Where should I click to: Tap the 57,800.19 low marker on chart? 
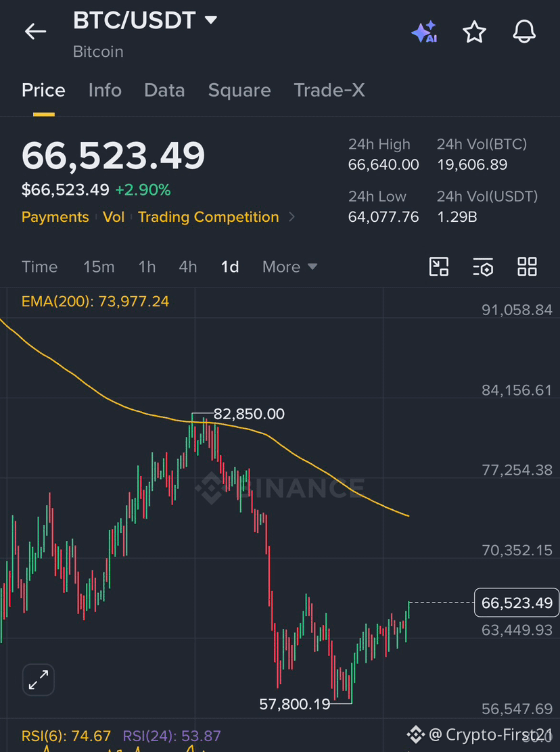point(295,704)
